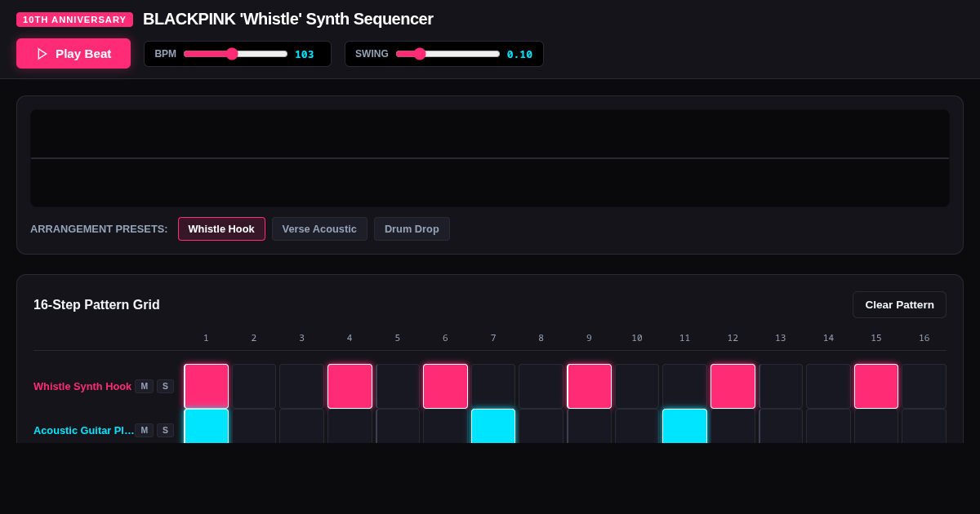Select the Whistle Hook arrangement preset

click(x=221, y=228)
